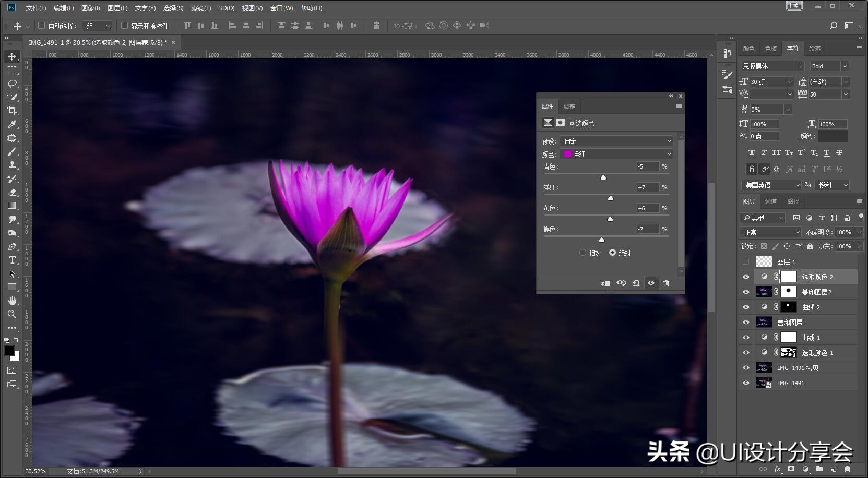The image size is (868, 478).
Task: Open the 颜色 dropdown showing 洋红
Action: pos(616,154)
